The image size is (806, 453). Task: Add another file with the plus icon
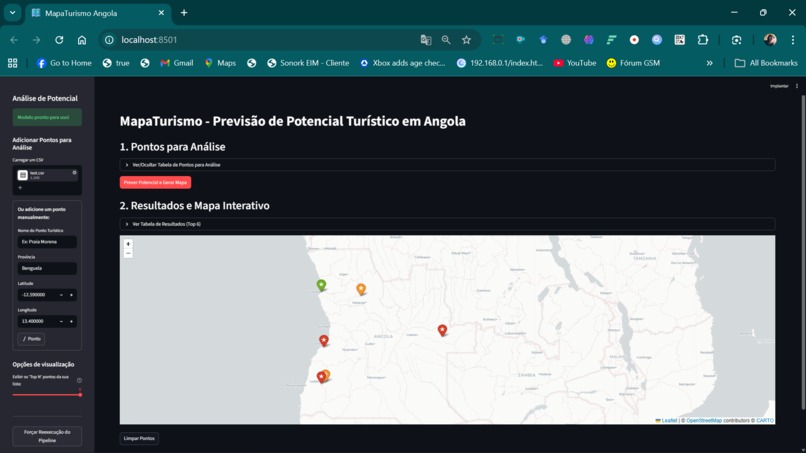(x=20, y=188)
